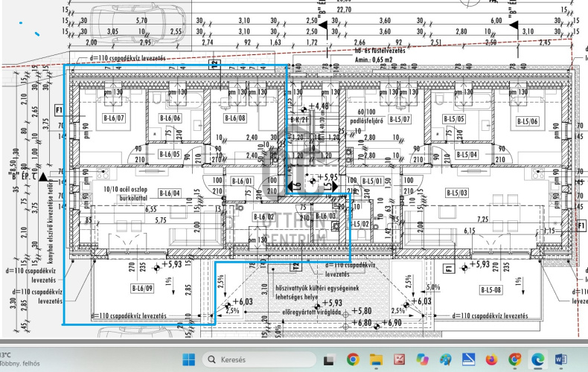588x372 pixels.
Task: Click the B-L5-08 terrace label
Action: (491, 290)
